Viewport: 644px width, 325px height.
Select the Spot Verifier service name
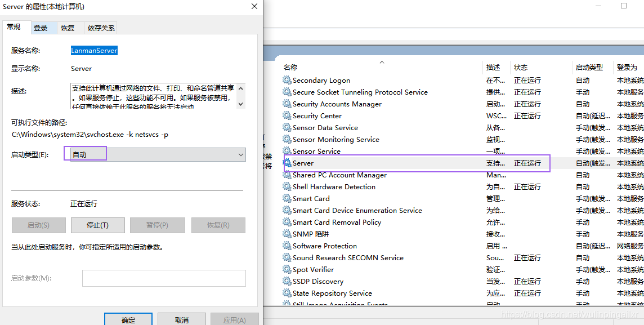coord(313,270)
